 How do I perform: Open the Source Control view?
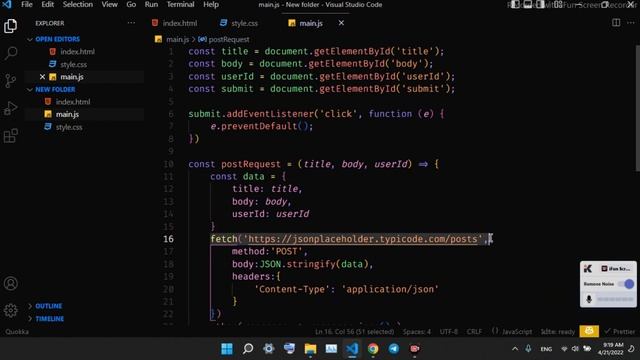coord(11,81)
